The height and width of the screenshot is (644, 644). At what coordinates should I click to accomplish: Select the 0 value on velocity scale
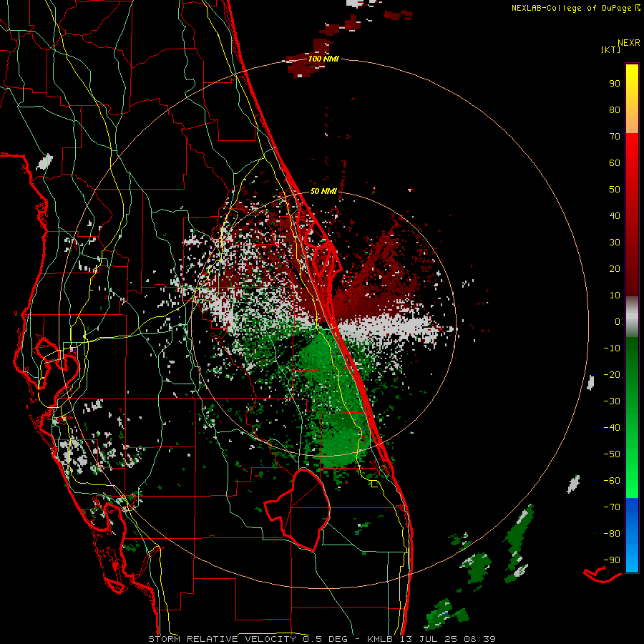pyautogui.click(x=618, y=322)
